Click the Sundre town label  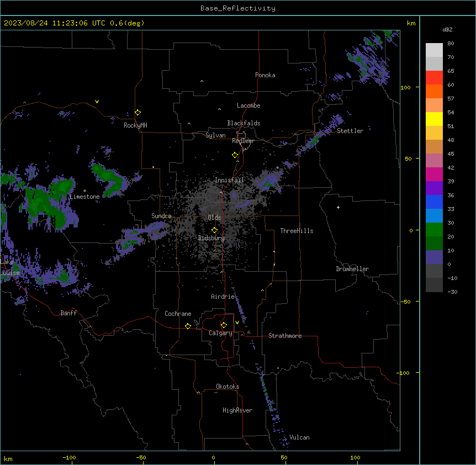tap(161, 216)
